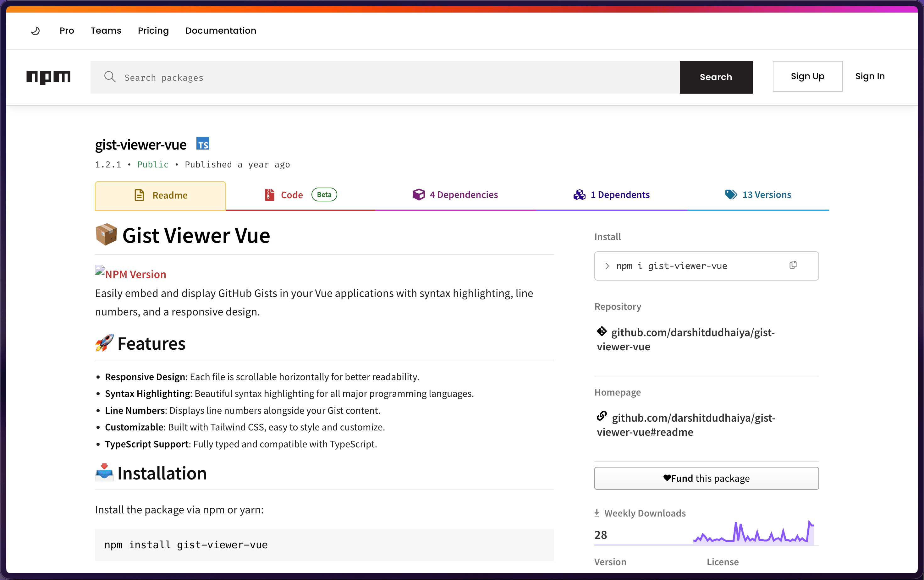The image size is (924, 580).
Task: Click the Dependents boxes icon
Action: click(x=580, y=195)
